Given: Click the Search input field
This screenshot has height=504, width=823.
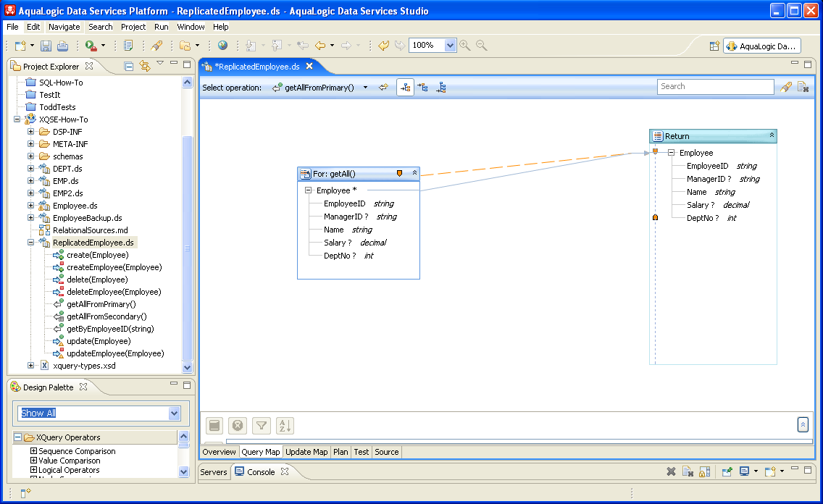Looking at the screenshot, I should coord(715,87).
